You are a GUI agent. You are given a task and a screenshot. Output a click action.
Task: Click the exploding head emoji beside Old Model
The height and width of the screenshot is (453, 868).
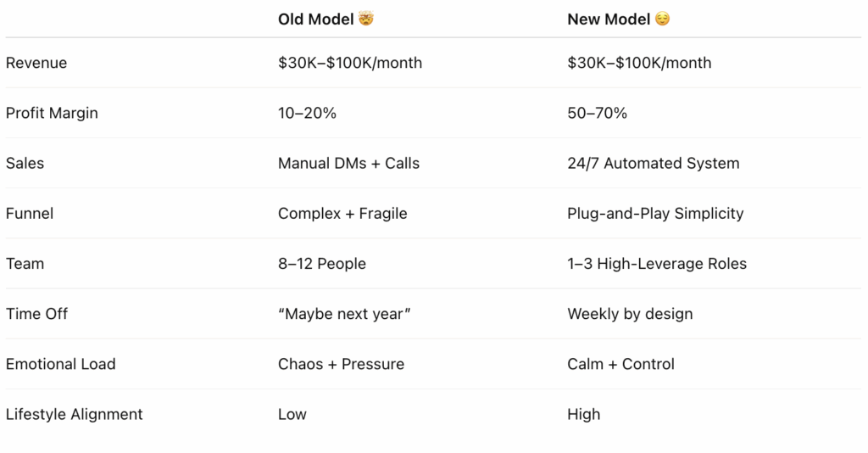pos(366,19)
